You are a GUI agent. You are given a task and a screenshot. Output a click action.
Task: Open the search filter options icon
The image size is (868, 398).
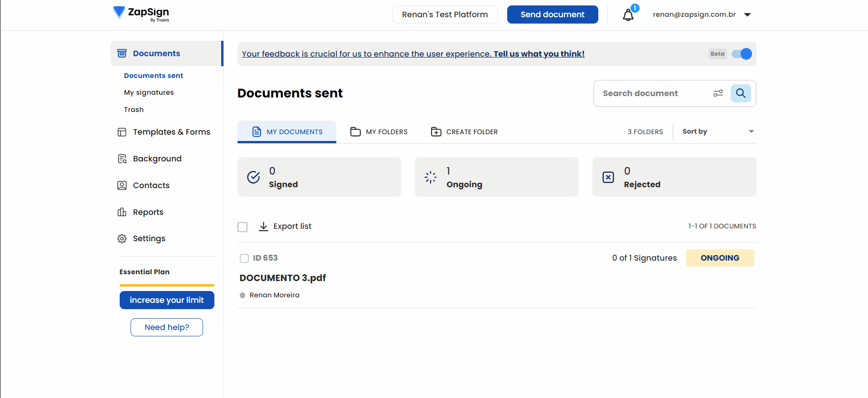pos(718,93)
